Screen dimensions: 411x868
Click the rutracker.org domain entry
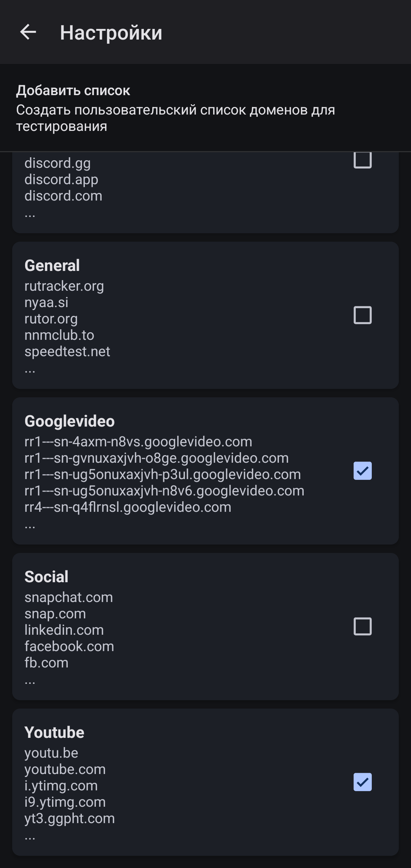[x=64, y=286]
